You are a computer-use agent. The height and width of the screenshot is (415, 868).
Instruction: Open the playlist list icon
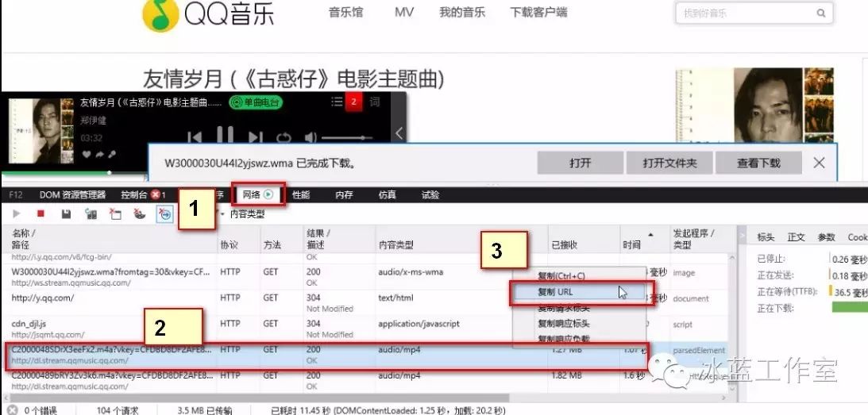pos(337,102)
